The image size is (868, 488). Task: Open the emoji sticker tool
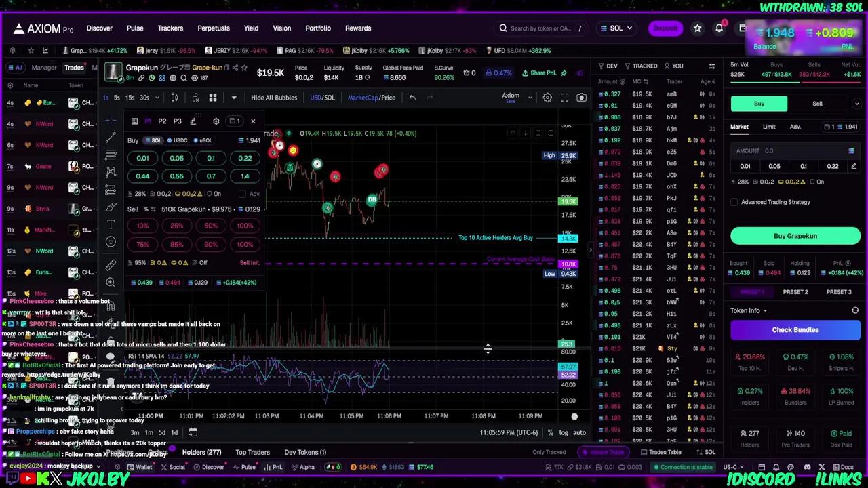click(111, 242)
